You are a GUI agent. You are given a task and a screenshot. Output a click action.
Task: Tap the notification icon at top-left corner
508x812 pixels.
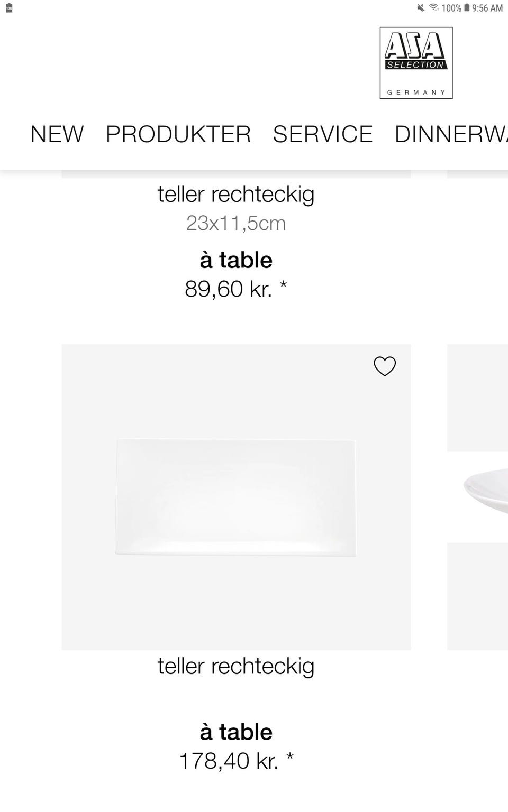9,8
